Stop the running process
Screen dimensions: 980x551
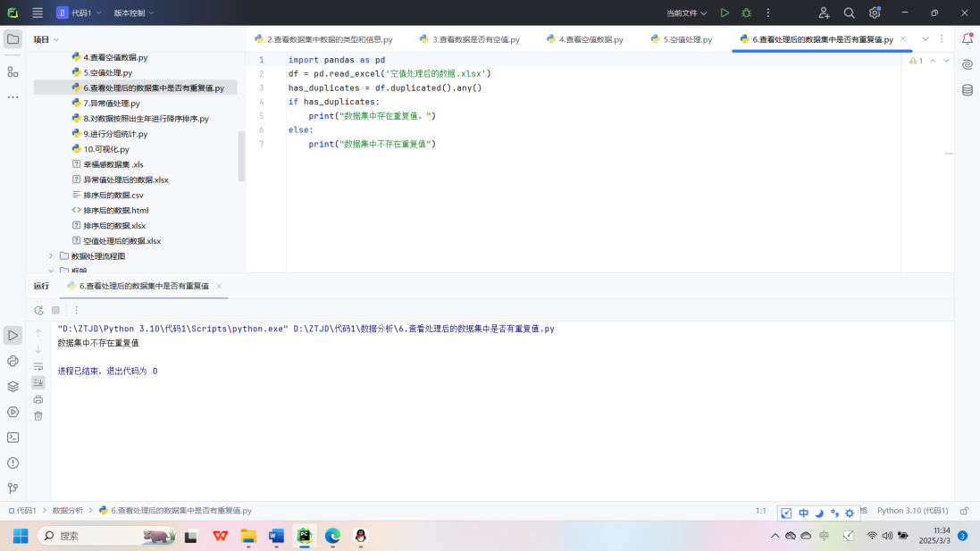click(x=55, y=311)
